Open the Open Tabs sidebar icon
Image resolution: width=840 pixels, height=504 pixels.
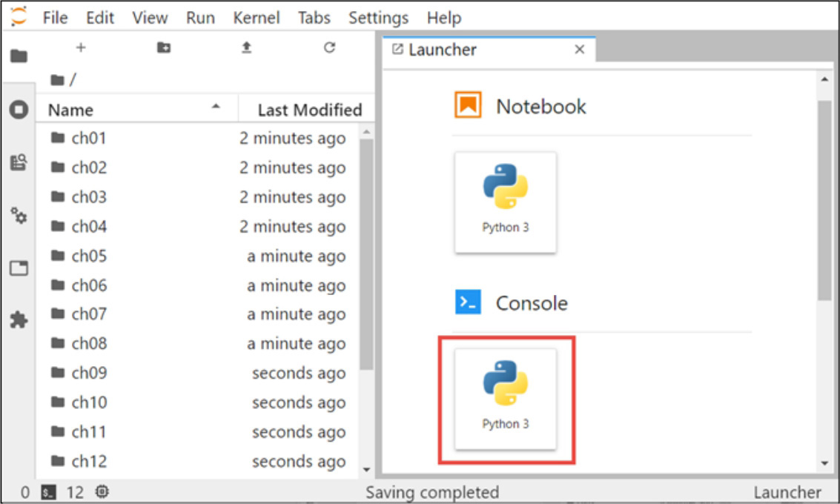(x=19, y=268)
